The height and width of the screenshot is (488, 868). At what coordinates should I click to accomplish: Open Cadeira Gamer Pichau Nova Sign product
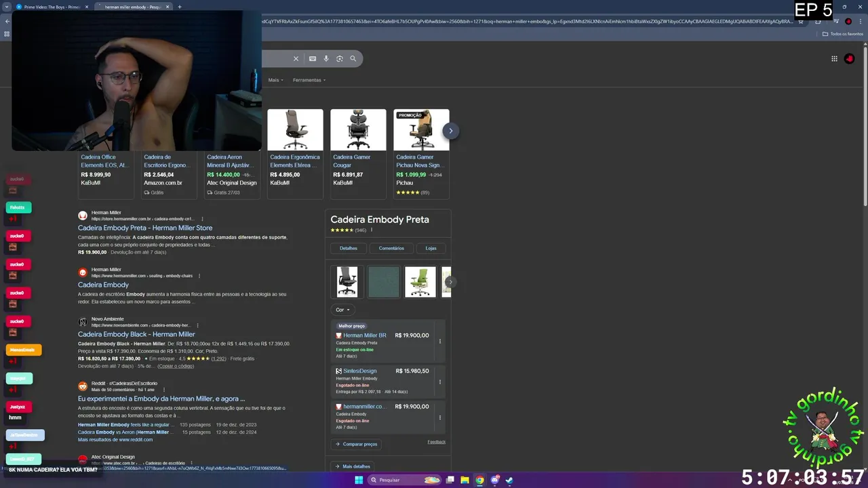pos(420,161)
